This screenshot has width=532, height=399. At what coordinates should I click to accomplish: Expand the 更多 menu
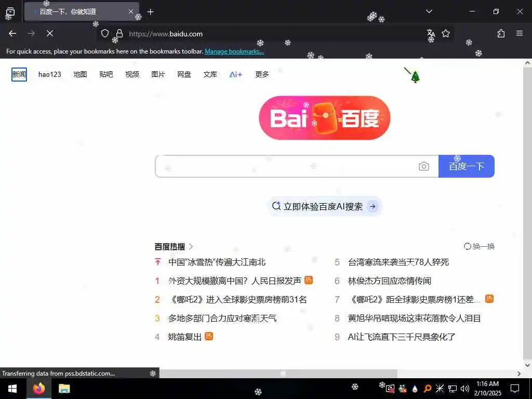pos(262,74)
